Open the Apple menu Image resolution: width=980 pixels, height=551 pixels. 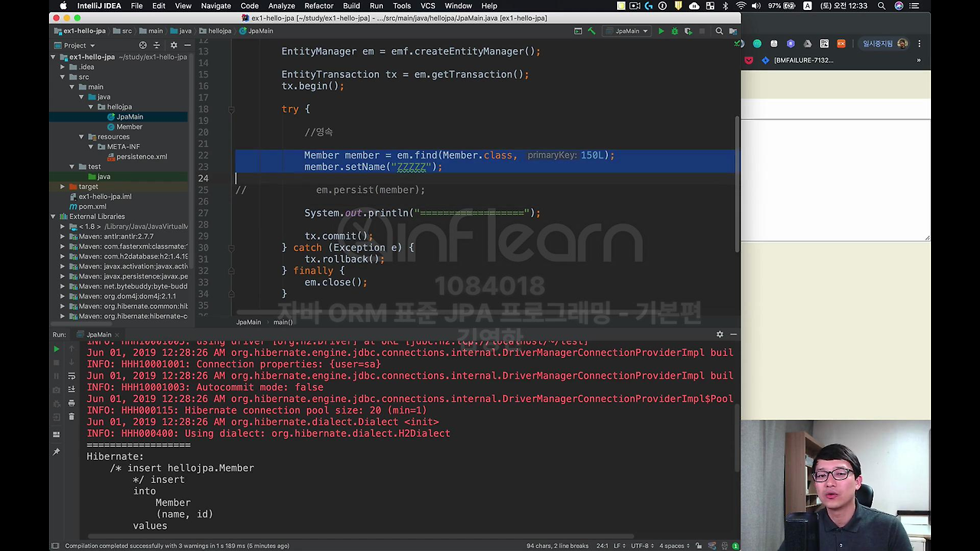tap(63, 5)
